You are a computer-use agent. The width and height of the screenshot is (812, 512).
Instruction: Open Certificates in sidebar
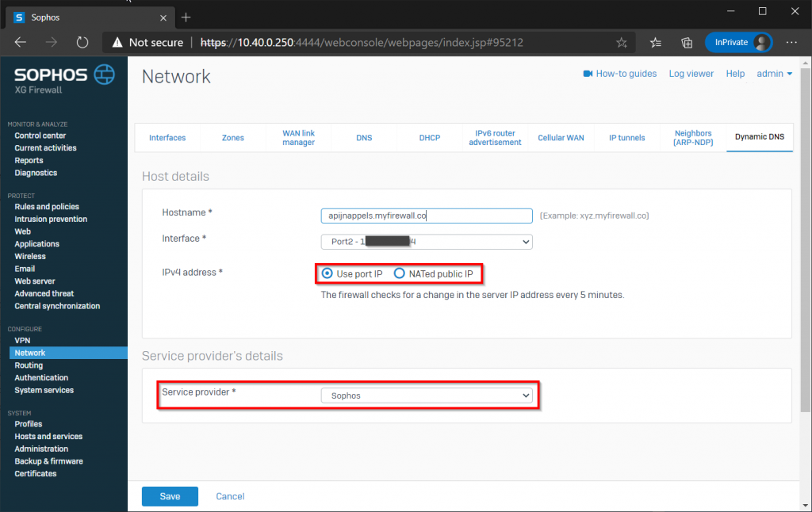pyautogui.click(x=35, y=474)
